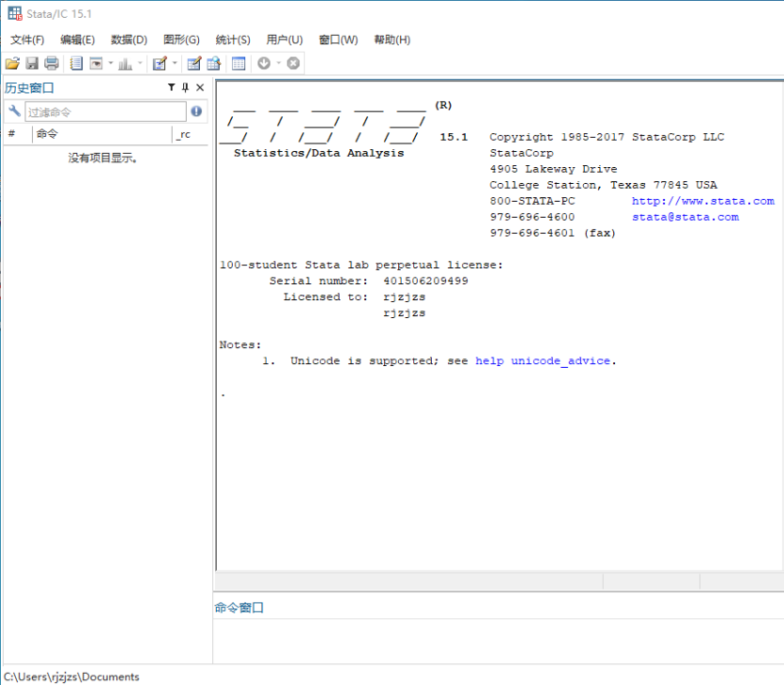The image size is (784, 685).
Task: Open the Do-file Editor dropdown arrow
Action: [x=174, y=63]
